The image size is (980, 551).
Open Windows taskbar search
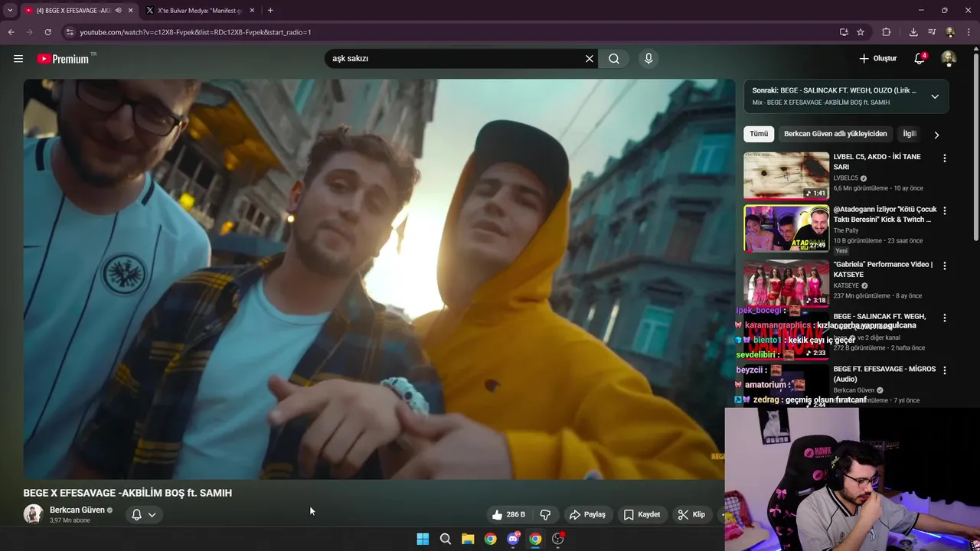click(446, 539)
